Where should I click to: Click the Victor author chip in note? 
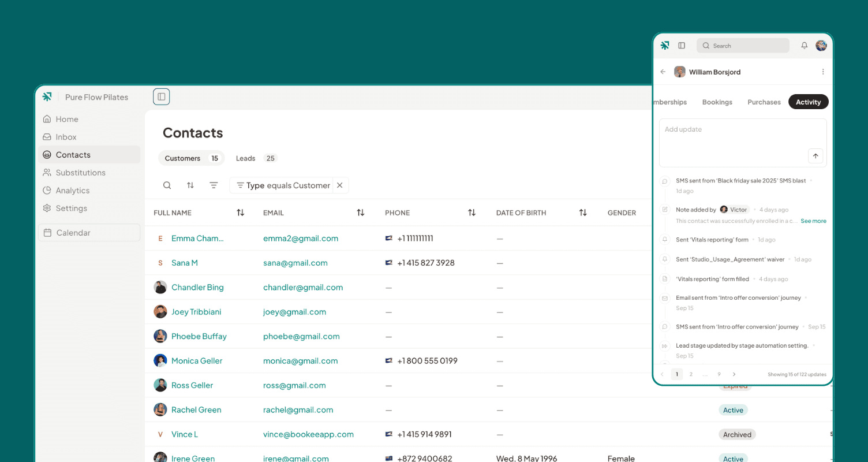[734, 210]
